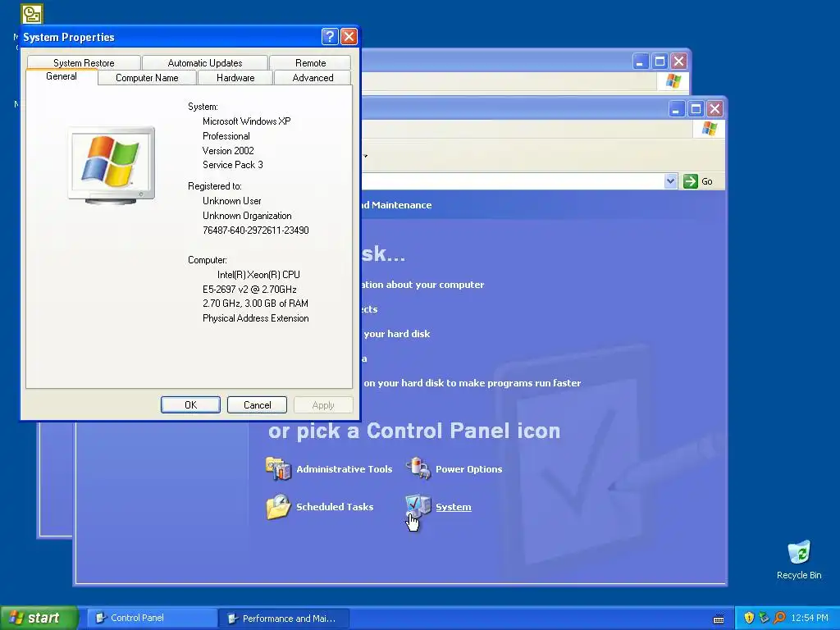840x630 pixels.
Task: Click Cancel in System Properties
Action: coord(257,405)
